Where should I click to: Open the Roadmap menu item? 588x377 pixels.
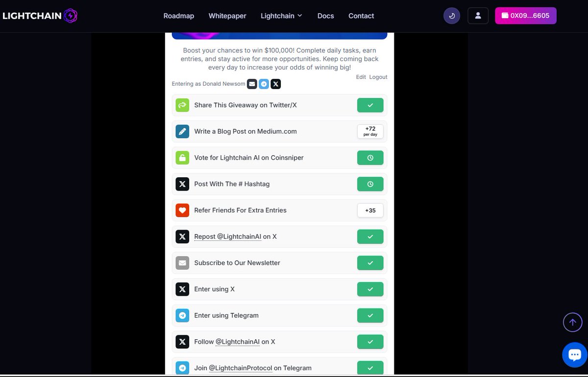(179, 16)
